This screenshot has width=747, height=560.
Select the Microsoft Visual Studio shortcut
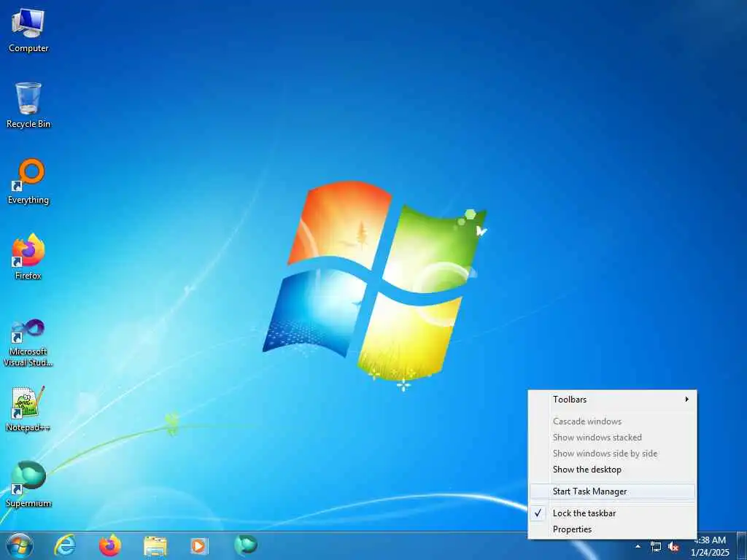point(28,343)
